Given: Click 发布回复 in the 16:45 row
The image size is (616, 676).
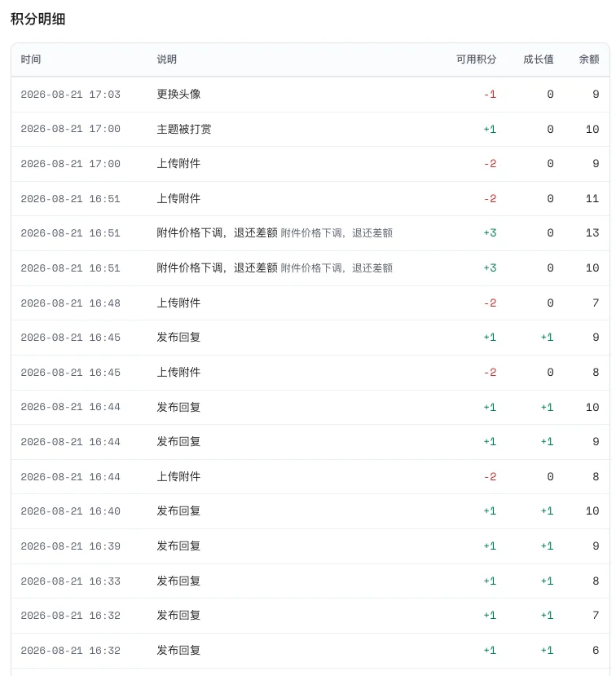Looking at the screenshot, I should click(x=178, y=337).
